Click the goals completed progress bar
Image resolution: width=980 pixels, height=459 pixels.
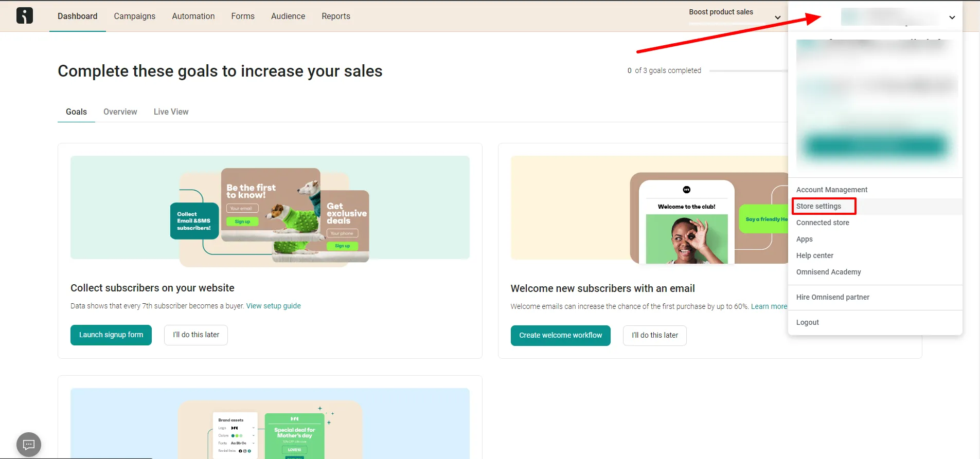click(749, 71)
